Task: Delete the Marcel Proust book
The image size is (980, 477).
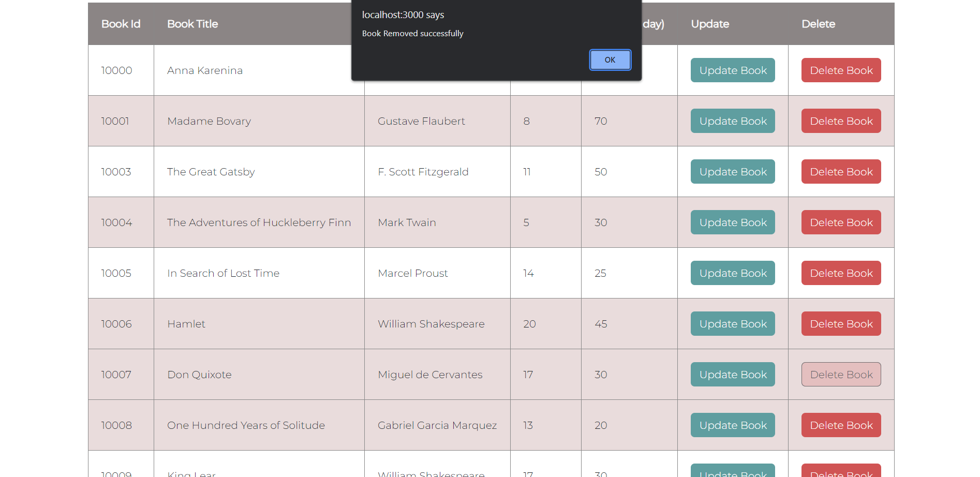Action: coord(840,273)
